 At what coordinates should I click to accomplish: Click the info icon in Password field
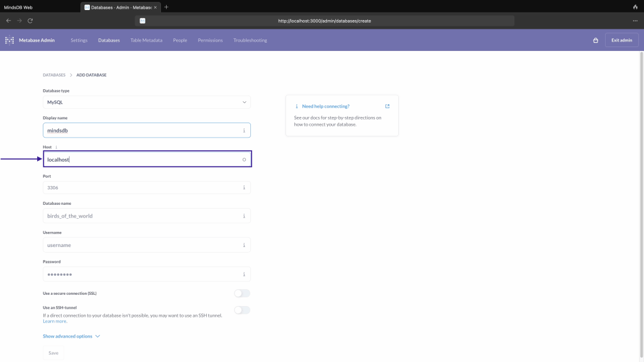coord(244,274)
